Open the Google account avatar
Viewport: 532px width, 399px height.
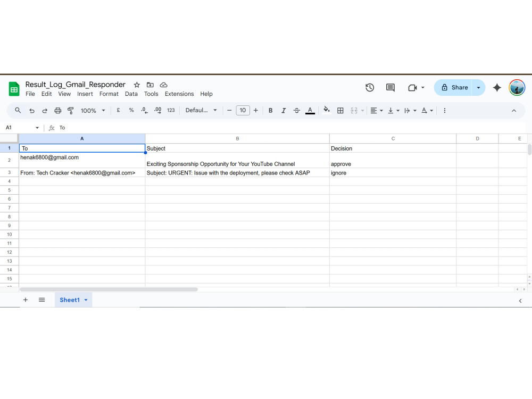[517, 88]
